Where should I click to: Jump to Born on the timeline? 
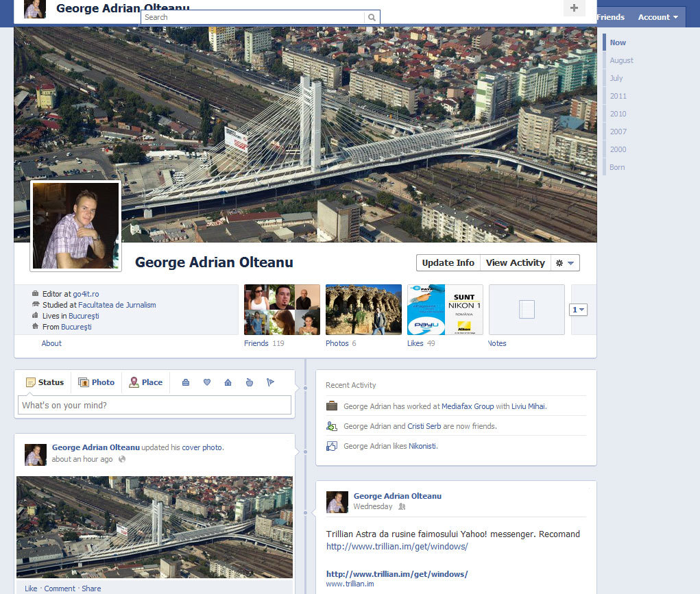point(617,167)
